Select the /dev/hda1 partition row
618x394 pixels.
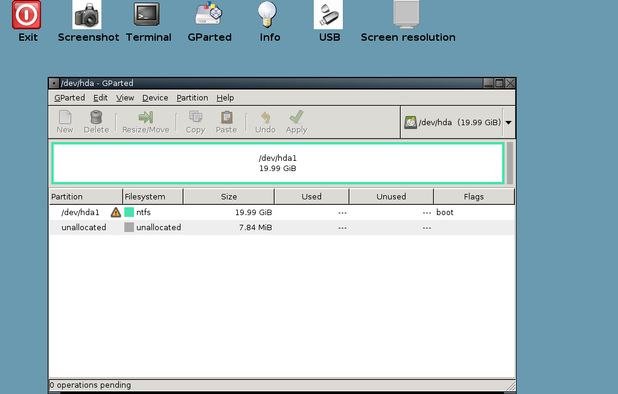coord(282,212)
